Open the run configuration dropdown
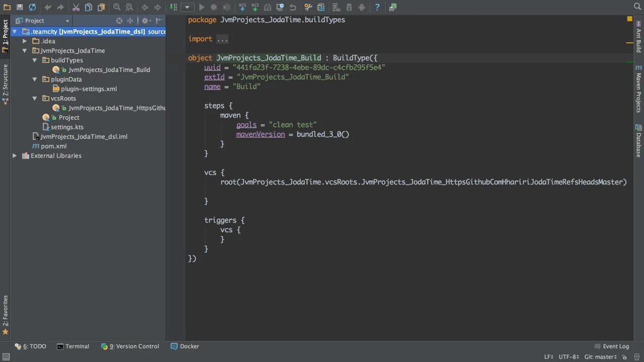This screenshot has width=644, height=362. point(187,7)
